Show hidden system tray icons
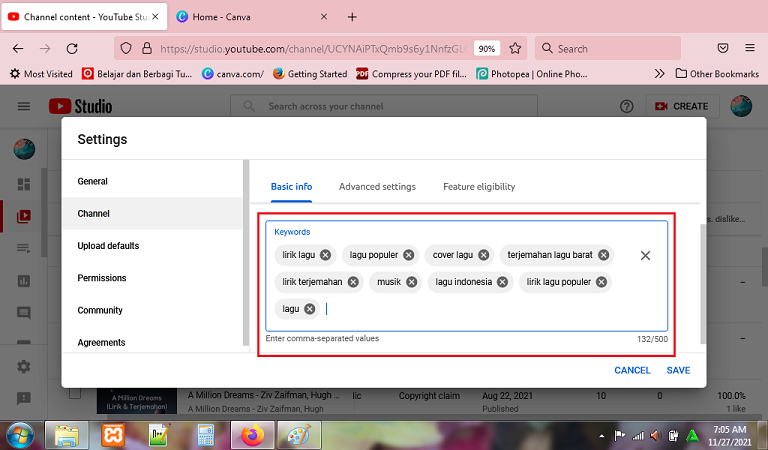Viewport: 768px width, 450px height. (601, 436)
